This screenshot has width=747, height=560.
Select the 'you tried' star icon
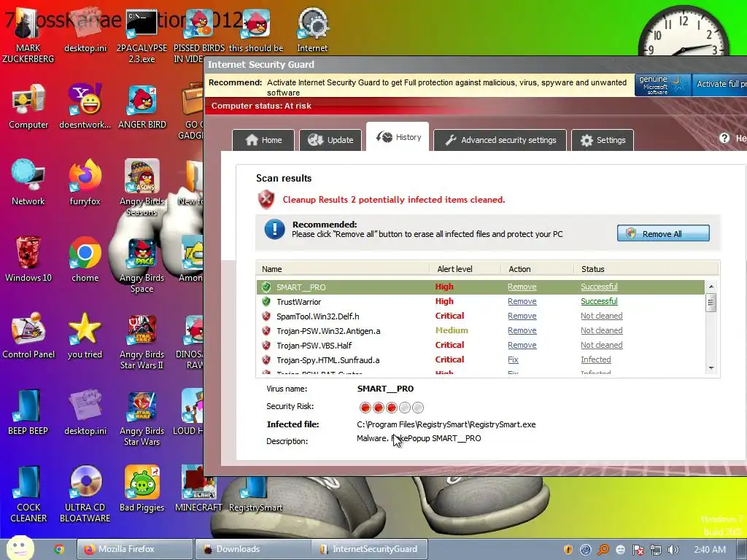pos(85,335)
